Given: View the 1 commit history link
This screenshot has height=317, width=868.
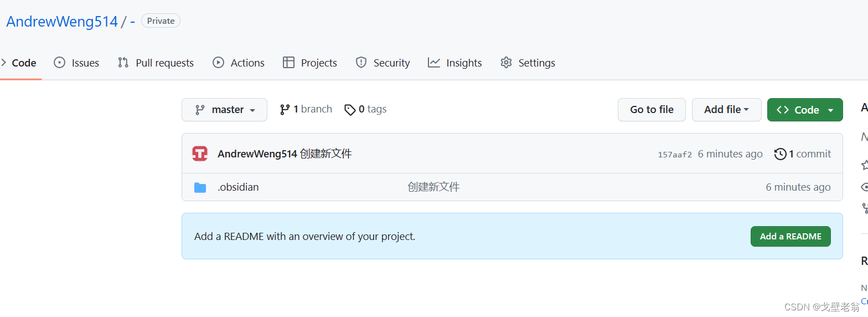Looking at the screenshot, I should coord(803,154).
